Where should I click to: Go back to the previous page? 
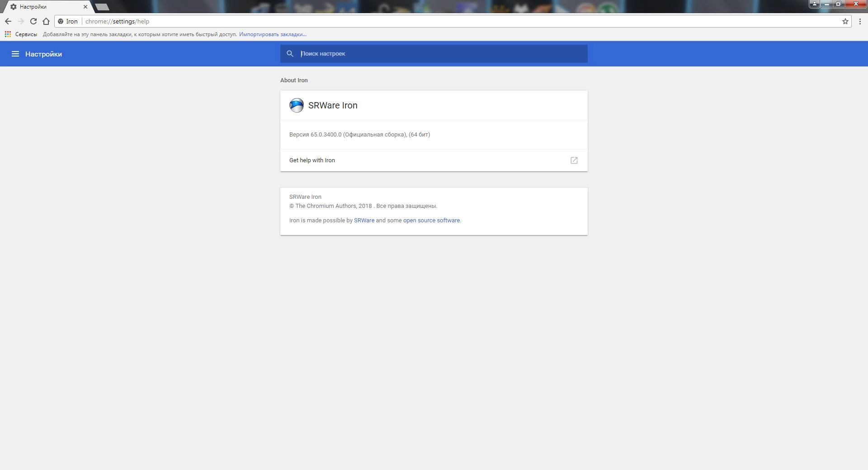coord(8,21)
